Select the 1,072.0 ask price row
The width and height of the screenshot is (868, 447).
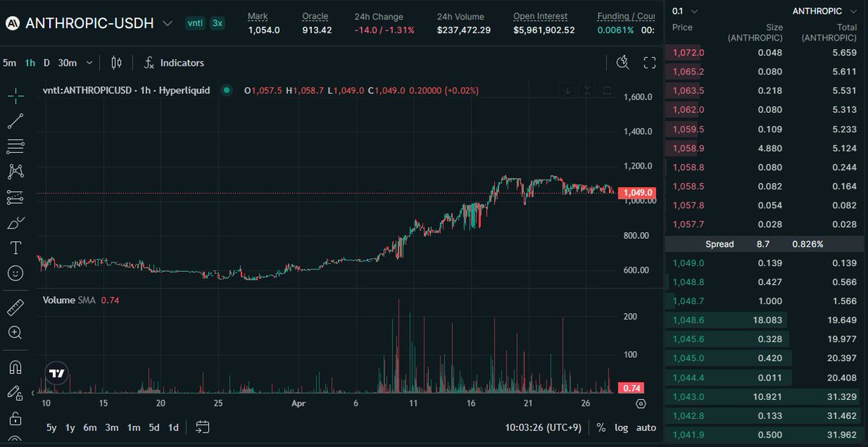tap(765, 53)
